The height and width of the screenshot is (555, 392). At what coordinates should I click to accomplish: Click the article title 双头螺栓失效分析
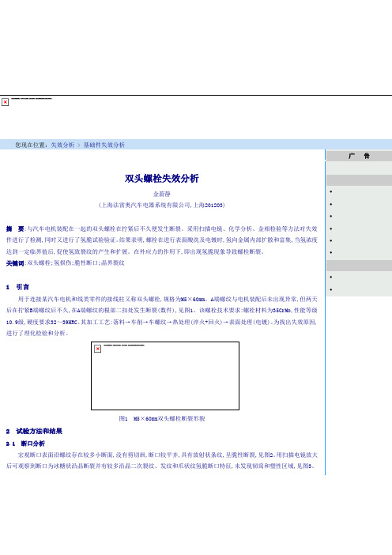click(x=162, y=179)
